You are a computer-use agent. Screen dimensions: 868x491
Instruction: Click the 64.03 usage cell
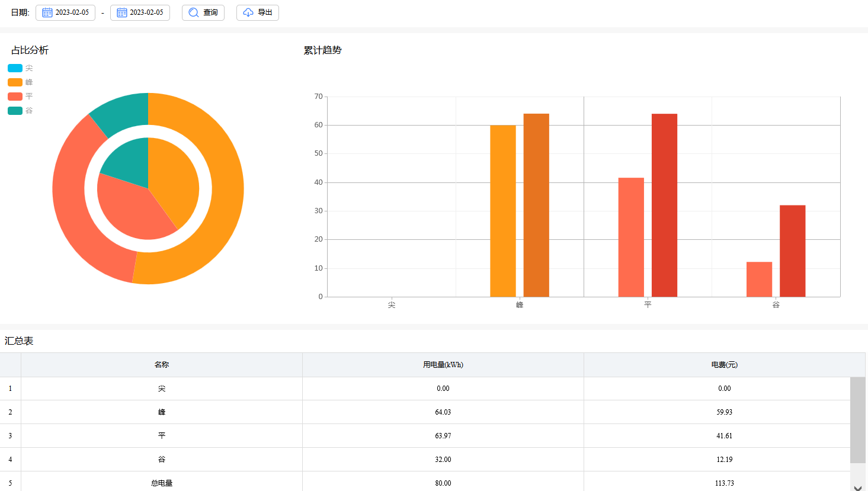[x=443, y=412]
